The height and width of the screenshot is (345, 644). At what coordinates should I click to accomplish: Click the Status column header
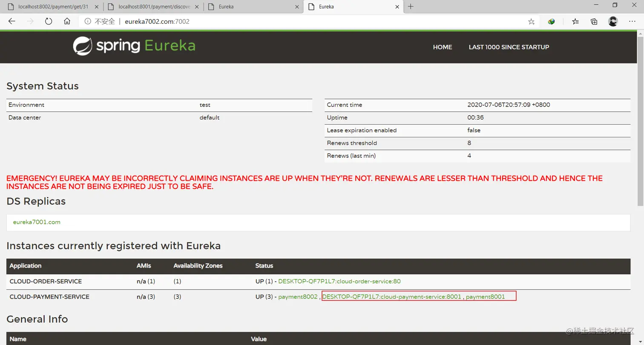tap(264, 265)
